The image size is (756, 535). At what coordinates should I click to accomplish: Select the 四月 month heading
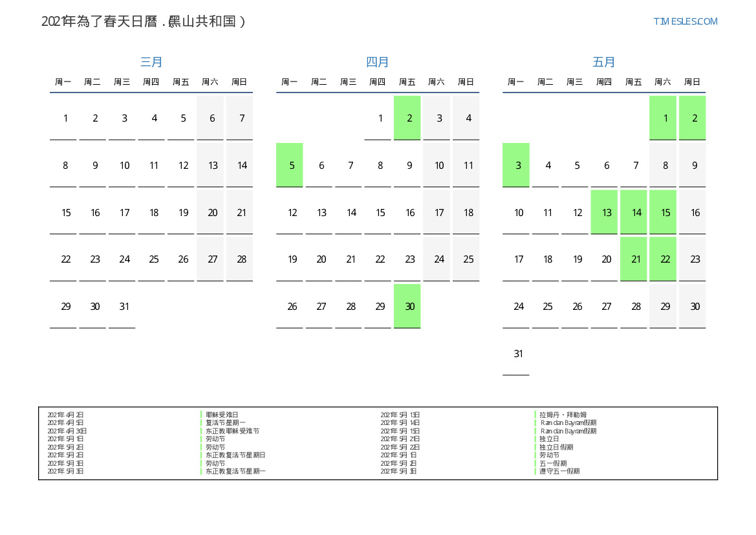pos(378,62)
